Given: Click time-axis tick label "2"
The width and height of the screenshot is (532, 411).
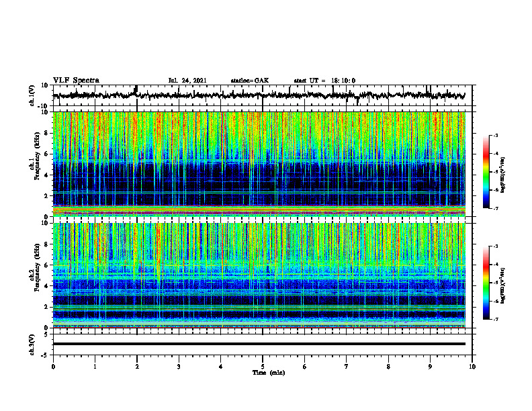Looking at the screenshot, I should (x=137, y=367).
